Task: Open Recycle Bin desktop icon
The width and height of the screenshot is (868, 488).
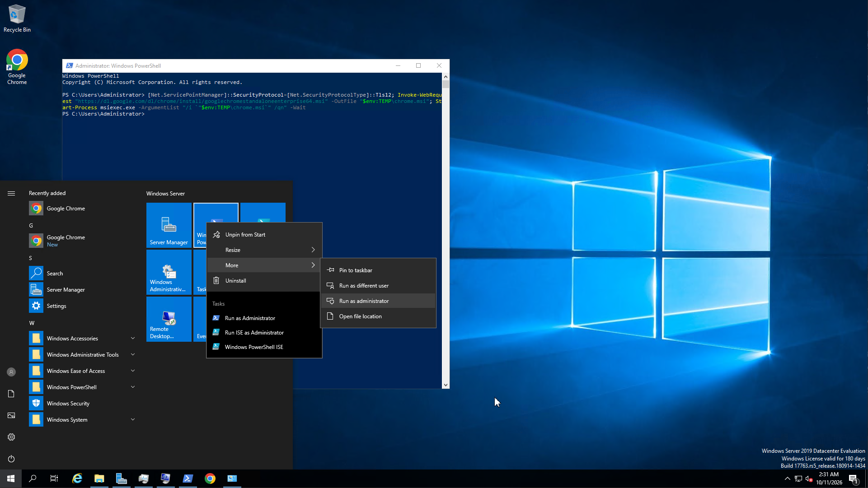Action: click(17, 18)
